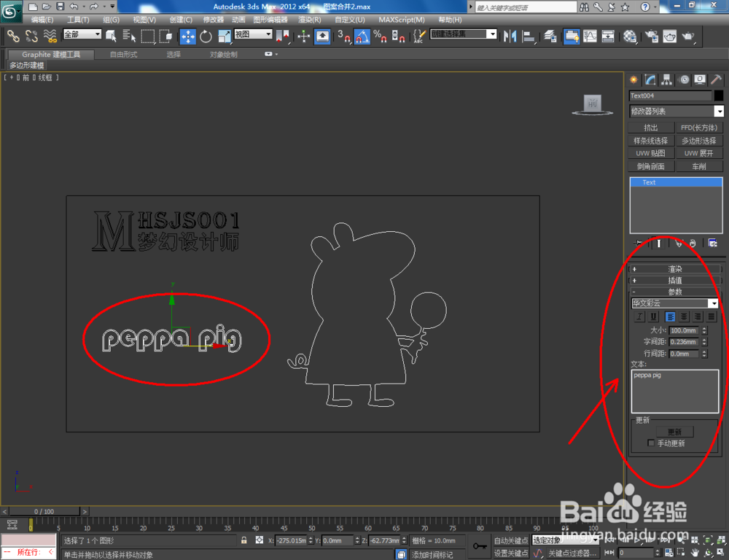Open selection filter dropdown 全部
The image size is (729, 560).
click(82, 34)
